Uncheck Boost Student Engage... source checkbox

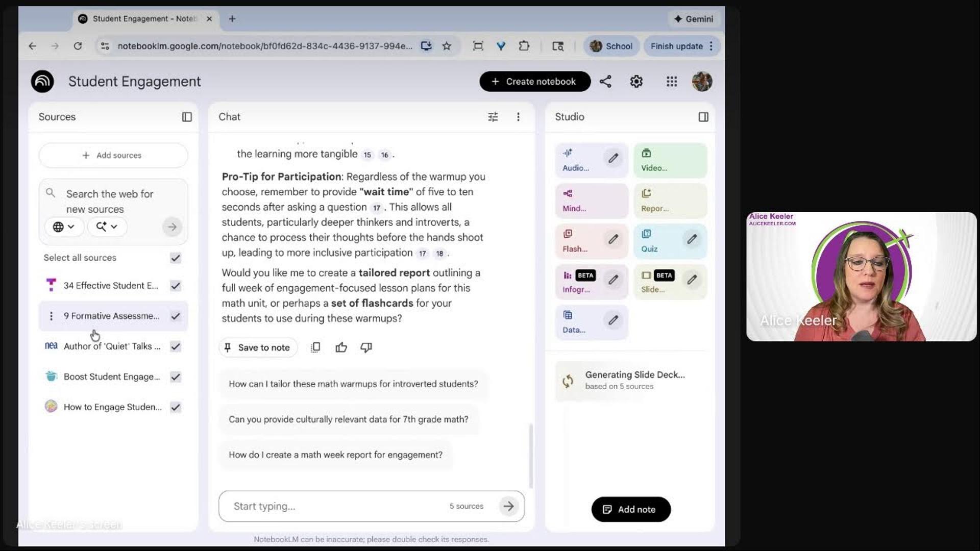(176, 377)
